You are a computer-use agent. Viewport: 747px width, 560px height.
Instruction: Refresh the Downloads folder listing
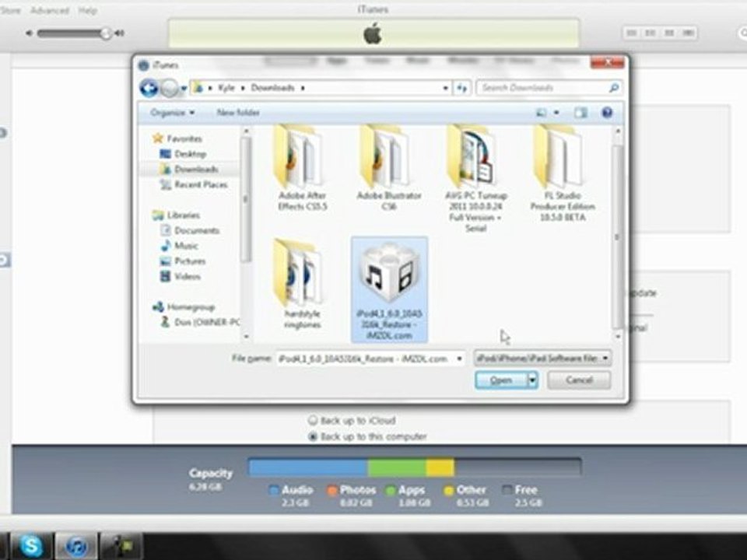[x=461, y=88]
